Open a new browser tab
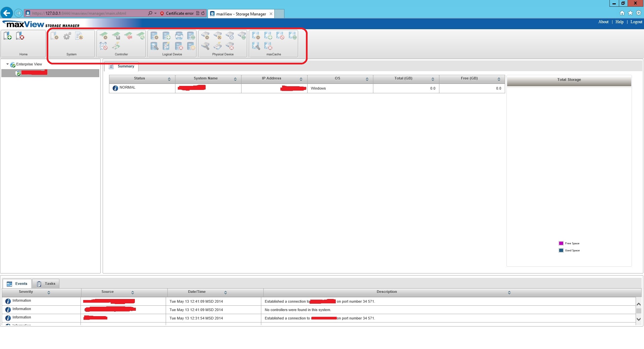The width and height of the screenshot is (644, 349). pyautogui.click(x=279, y=14)
